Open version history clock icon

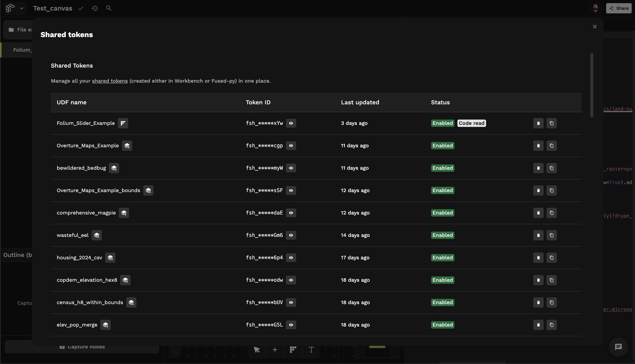(94, 8)
